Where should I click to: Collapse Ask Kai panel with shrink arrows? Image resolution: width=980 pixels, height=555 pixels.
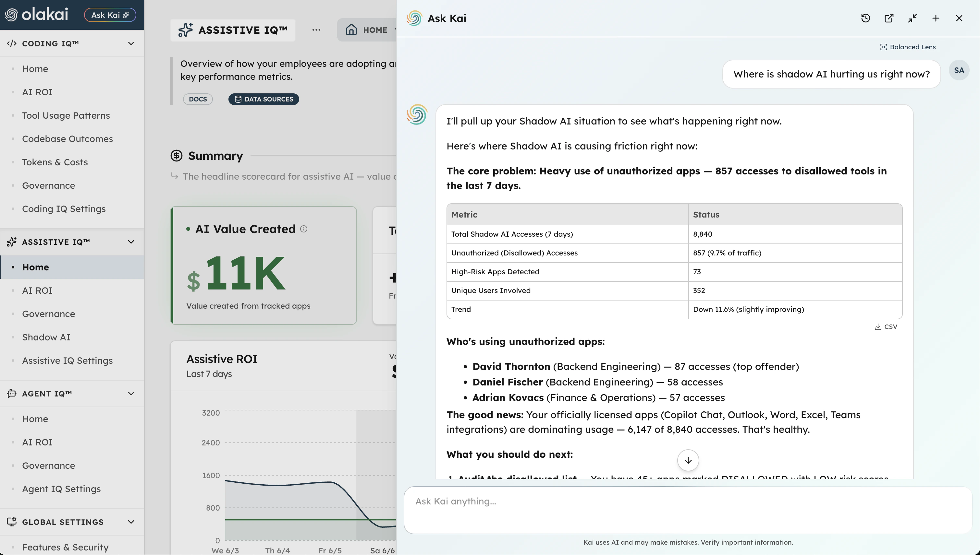point(912,18)
